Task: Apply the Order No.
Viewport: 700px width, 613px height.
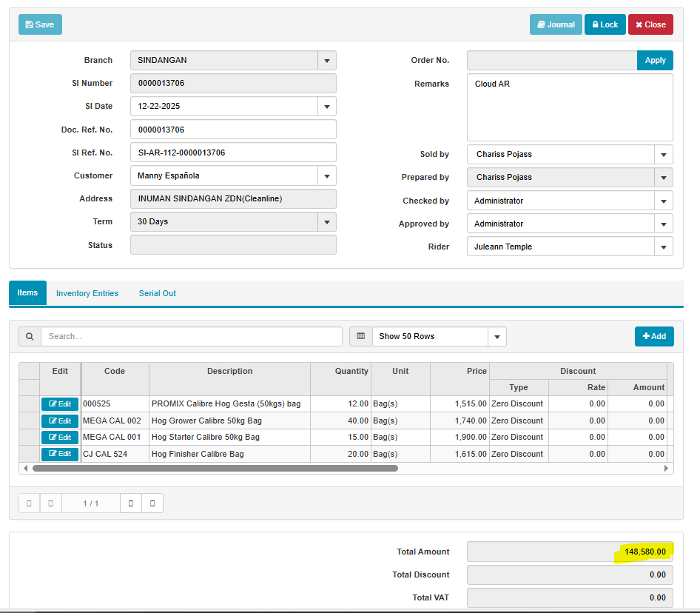Action: click(655, 61)
